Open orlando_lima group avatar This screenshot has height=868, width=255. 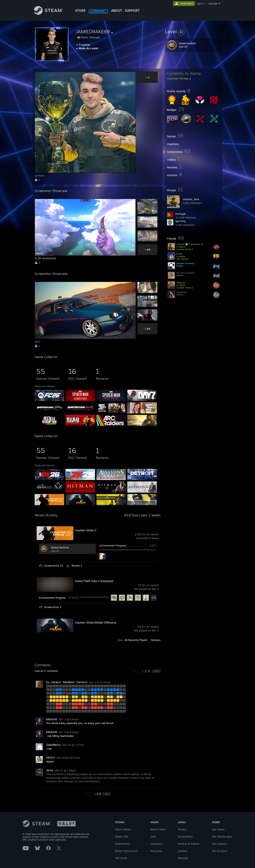[x=173, y=202]
